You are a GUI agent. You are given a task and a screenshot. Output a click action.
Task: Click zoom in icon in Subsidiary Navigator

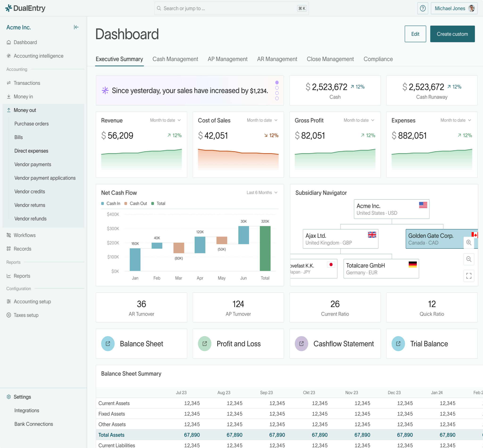(x=468, y=242)
